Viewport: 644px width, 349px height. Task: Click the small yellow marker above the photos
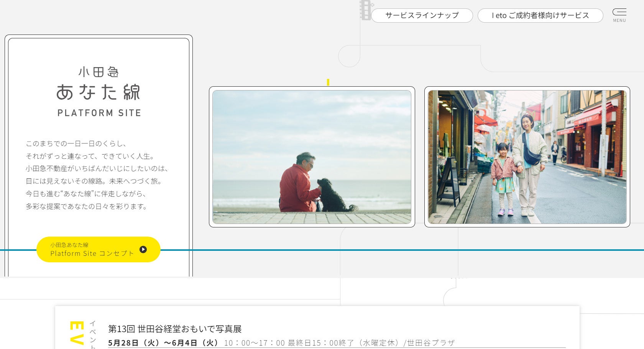click(328, 82)
